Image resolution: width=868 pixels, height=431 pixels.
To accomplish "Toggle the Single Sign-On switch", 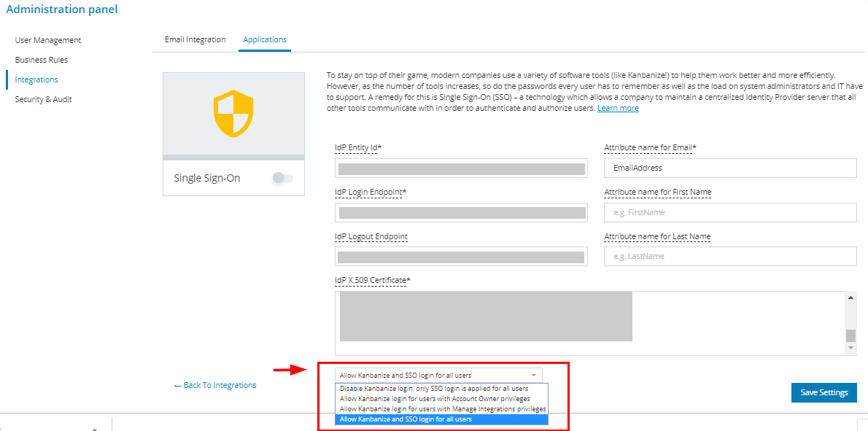I will click(x=283, y=178).
